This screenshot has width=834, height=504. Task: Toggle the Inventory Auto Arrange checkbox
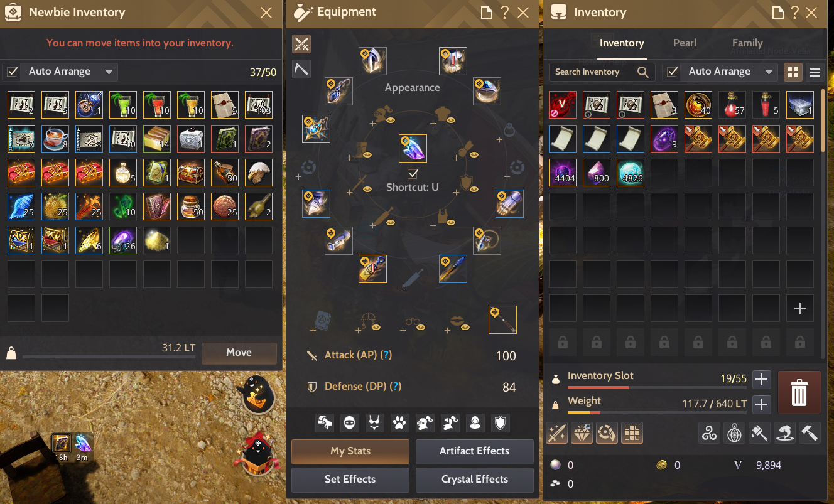point(672,72)
